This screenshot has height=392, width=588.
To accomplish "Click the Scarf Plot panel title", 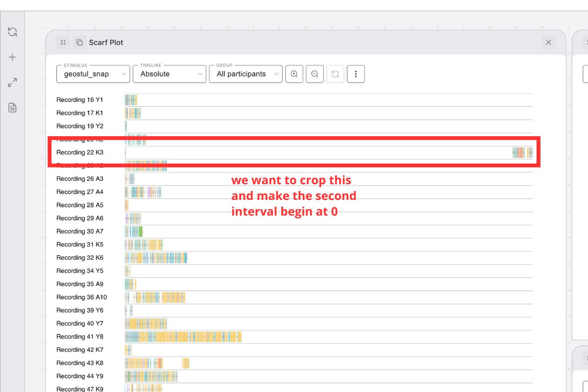I will 105,43.
